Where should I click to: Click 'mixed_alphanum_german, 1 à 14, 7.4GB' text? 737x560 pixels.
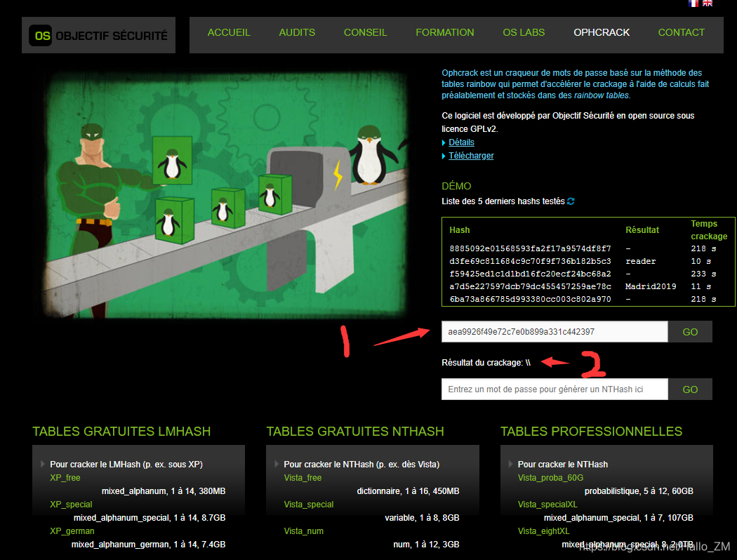(x=149, y=544)
